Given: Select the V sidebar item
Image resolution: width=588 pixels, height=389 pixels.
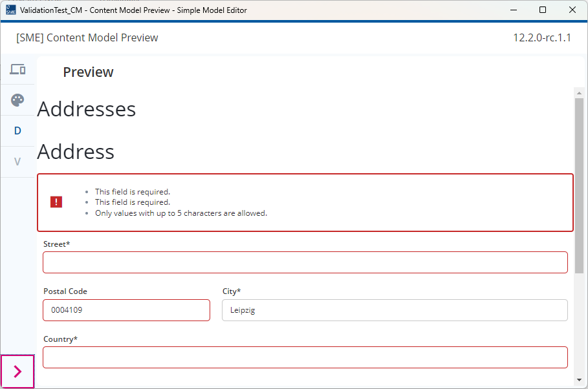Looking at the screenshot, I should pyautogui.click(x=17, y=162).
